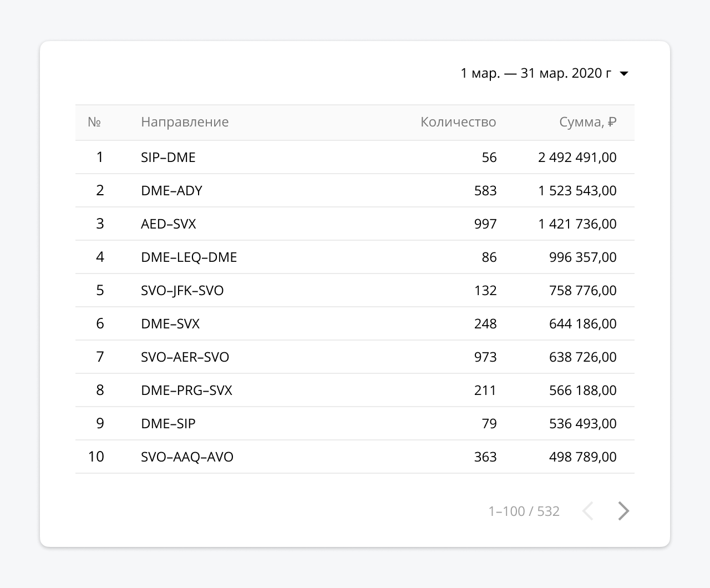Viewport: 710px width, 588px height.
Task: Click the SVO–AER–SVO route name
Action: click(185, 357)
